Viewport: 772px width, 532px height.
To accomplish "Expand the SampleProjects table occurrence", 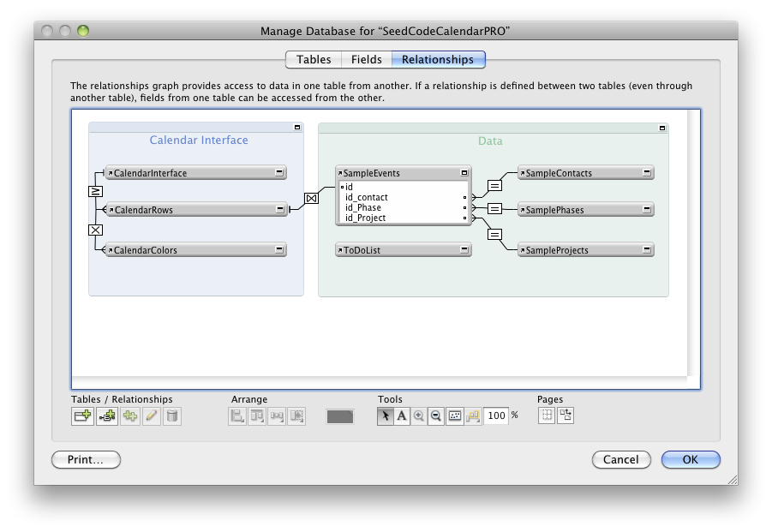I will pyautogui.click(x=647, y=249).
